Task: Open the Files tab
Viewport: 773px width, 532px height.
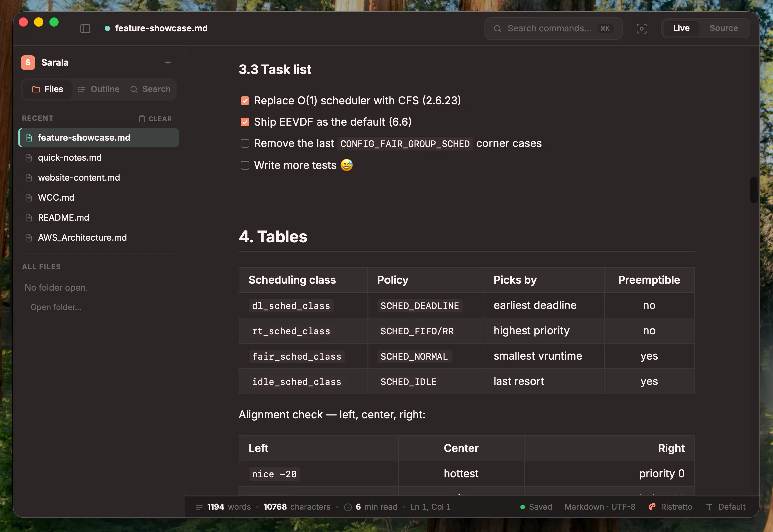Action: (x=47, y=89)
